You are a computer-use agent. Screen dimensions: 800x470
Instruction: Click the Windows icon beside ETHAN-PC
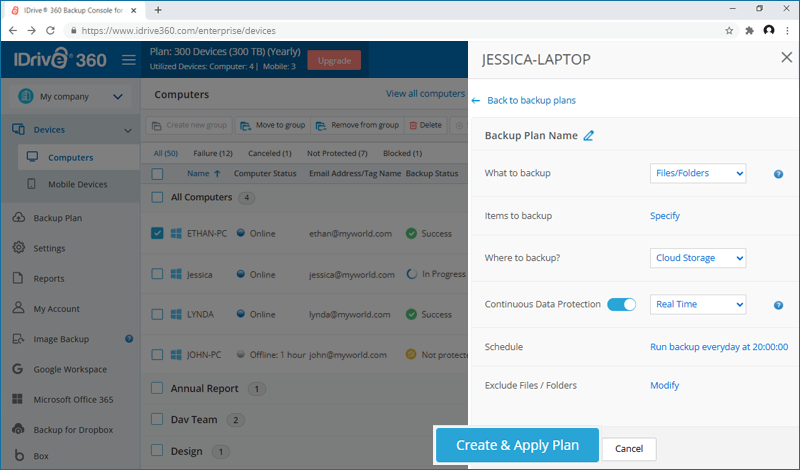176,233
